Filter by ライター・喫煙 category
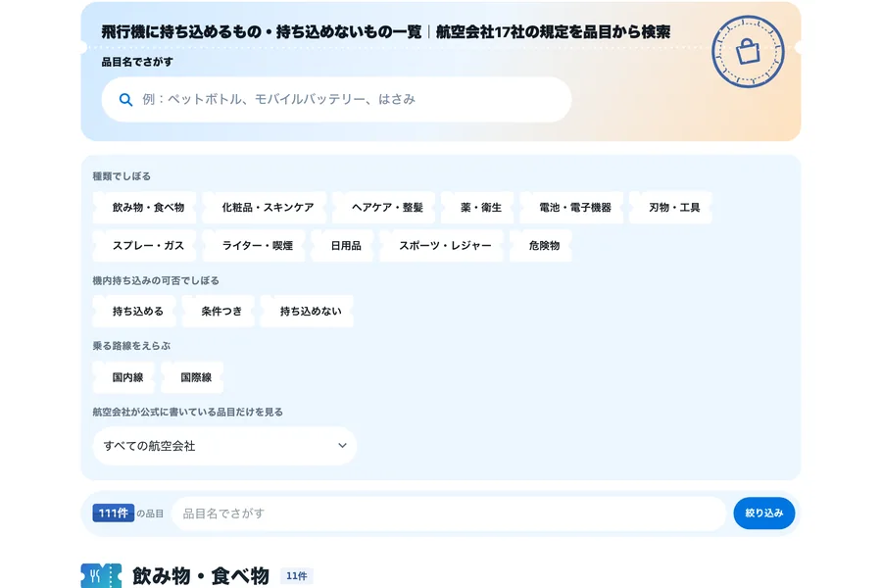Image resolution: width=882 pixels, height=588 pixels. (x=254, y=246)
